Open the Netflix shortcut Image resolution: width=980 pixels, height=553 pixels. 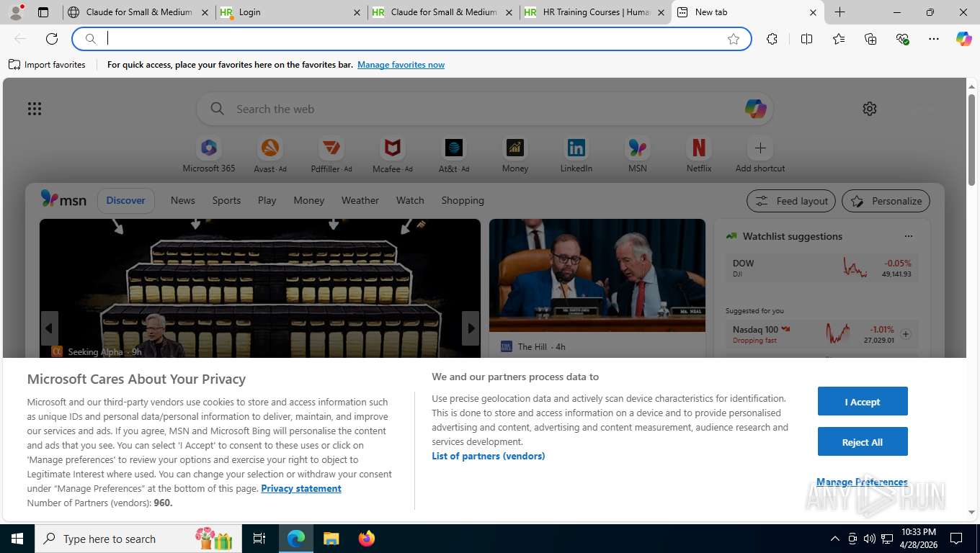coord(699,155)
